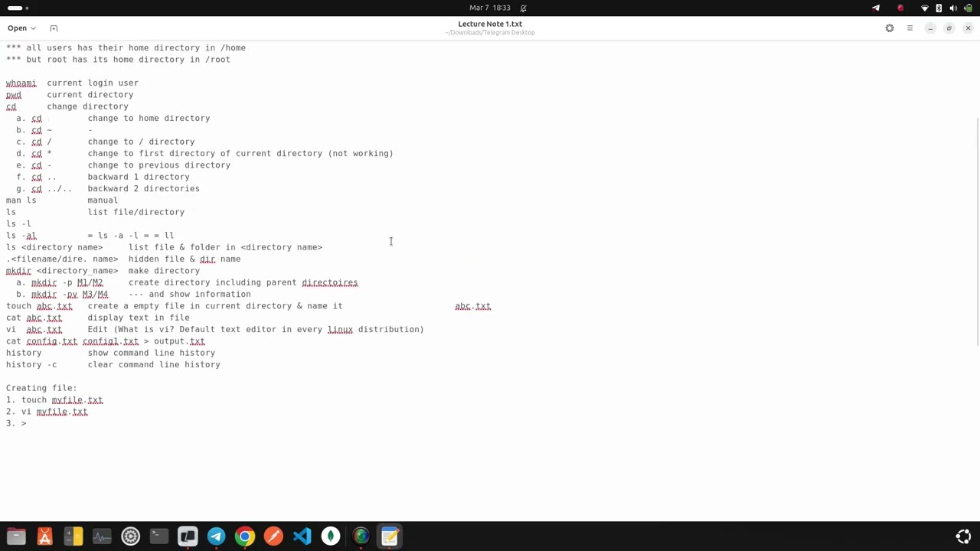Click the gear-shaped icon in the dock
Viewport: 980px width, 551px height.
pyautogui.click(x=130, y=536)
